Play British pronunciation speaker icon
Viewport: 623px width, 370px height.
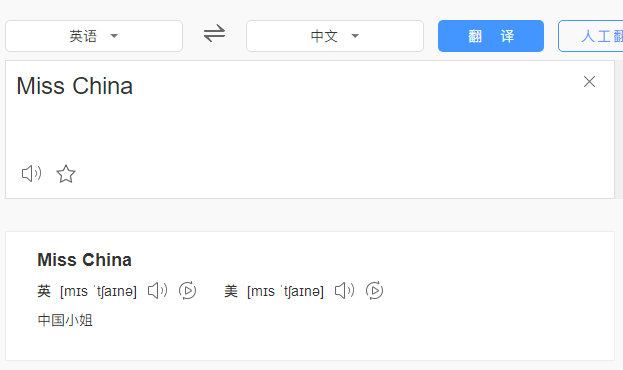click(157, 291)
